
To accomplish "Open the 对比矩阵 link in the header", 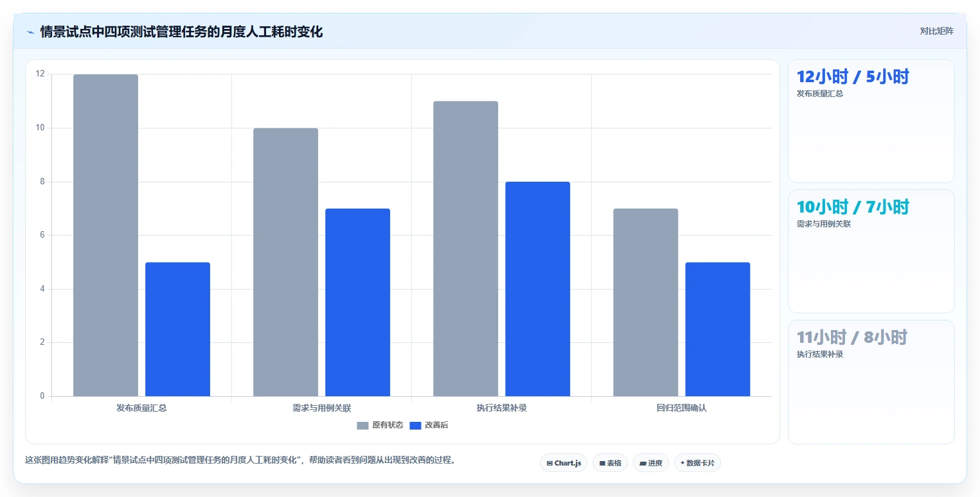I will pyautogui.click(x=936, y=31).
